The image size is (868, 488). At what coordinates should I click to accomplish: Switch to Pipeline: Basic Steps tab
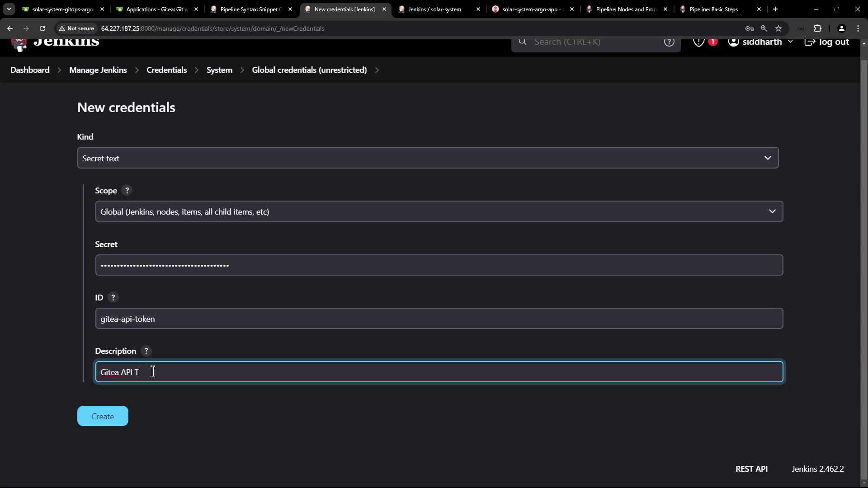click(713, 9)
